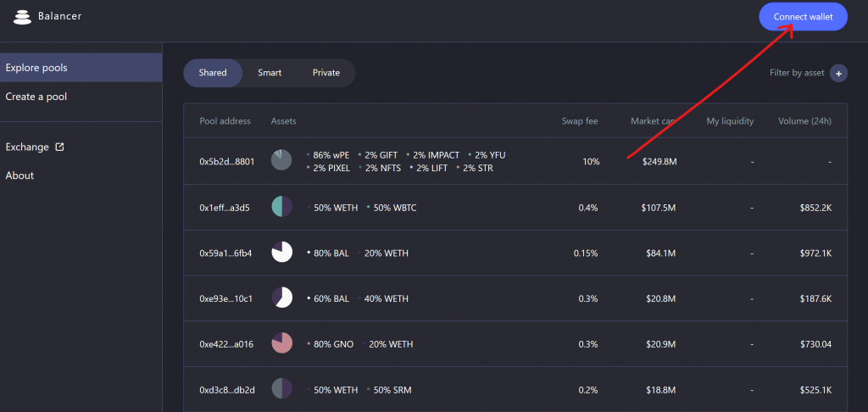This screenshot has width=868, height=412.
Task: Open the About link in sidebar
Action: tap(20, 175)
